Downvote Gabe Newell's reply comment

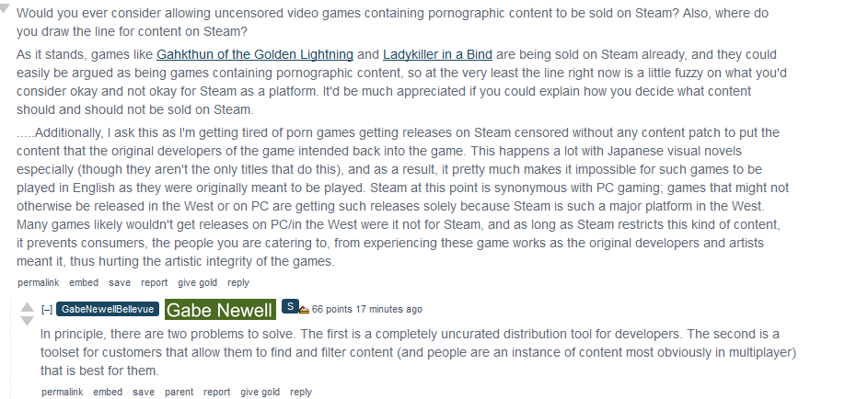tap(27, 321)
